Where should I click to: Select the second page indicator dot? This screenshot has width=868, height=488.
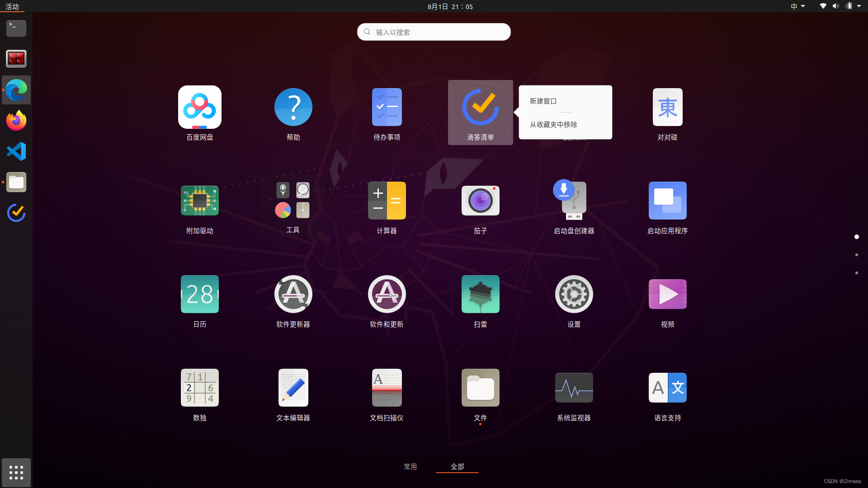(857, 255)
